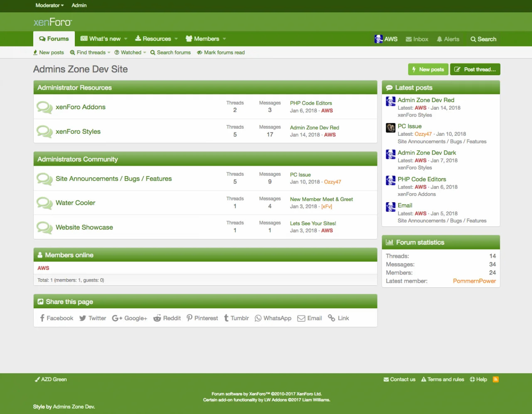
Task: Open the RSS feed icon in footer
Action: coord(495,380)
